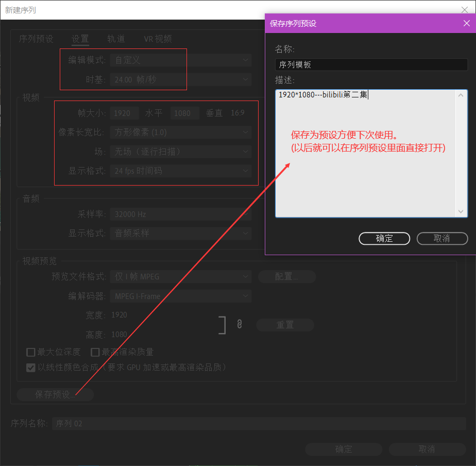Close the 保存序列预设 dialog
The image size is (476, 466).
467,23
